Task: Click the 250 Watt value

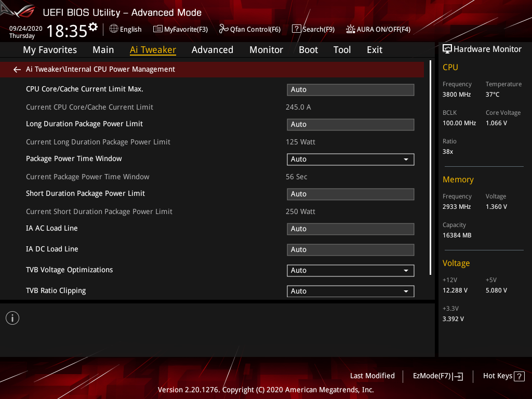Action: [300, 212]
